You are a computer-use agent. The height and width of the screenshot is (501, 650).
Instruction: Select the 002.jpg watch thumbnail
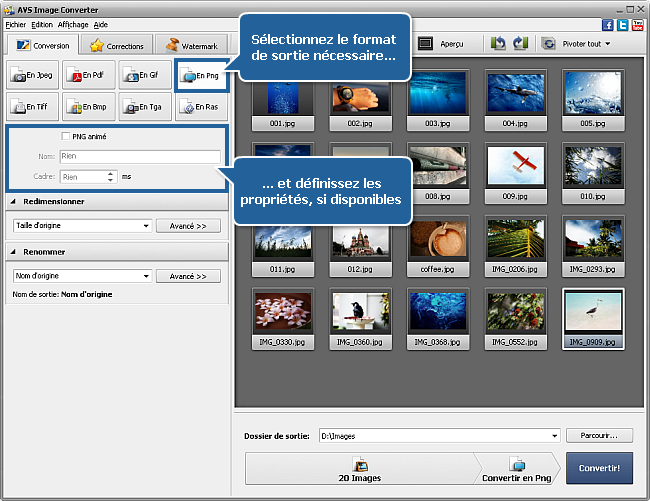coord(360,106)
